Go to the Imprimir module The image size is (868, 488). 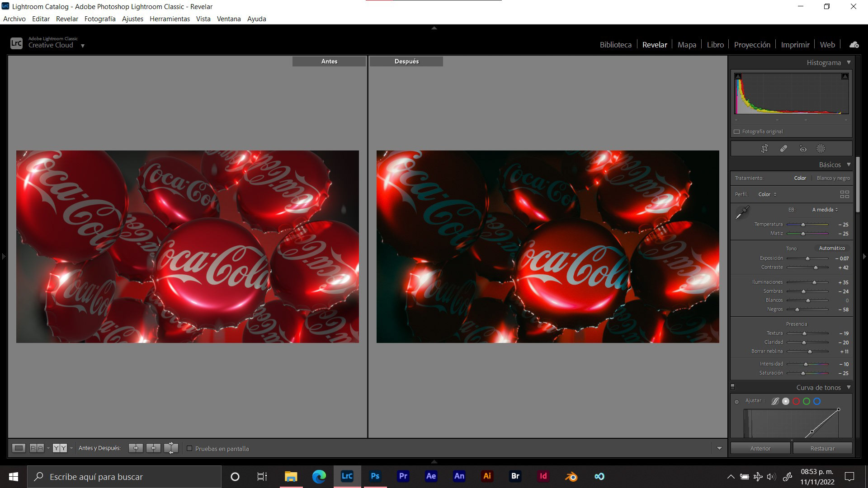795,45
